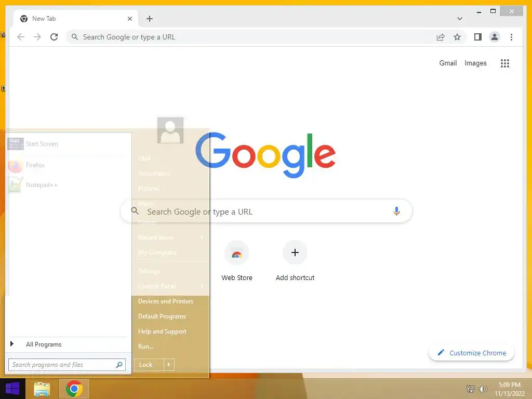
Task: Reload the current Chrome page
Action: tap(54, 37)
